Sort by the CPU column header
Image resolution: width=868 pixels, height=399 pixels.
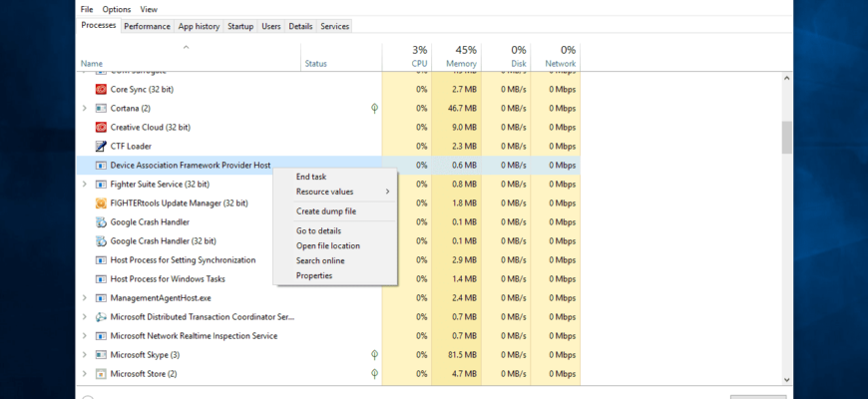point(406,57)
